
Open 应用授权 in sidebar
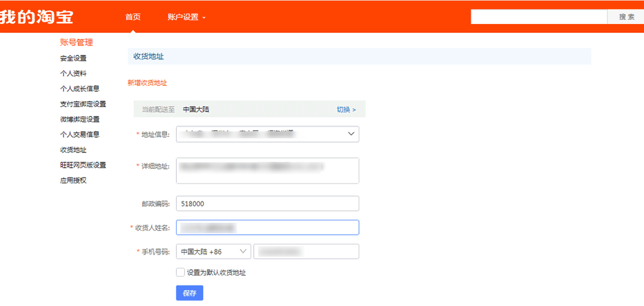73,181
